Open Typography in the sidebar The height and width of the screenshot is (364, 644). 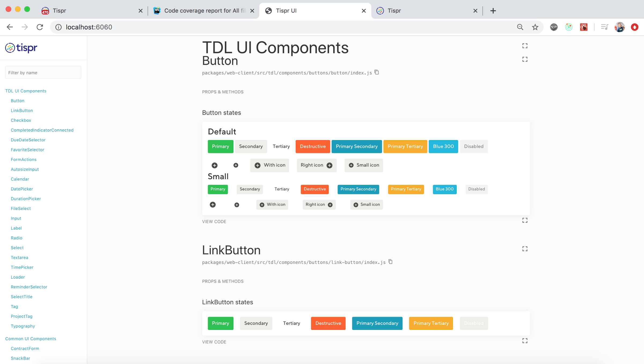click(x=23, y=326)
